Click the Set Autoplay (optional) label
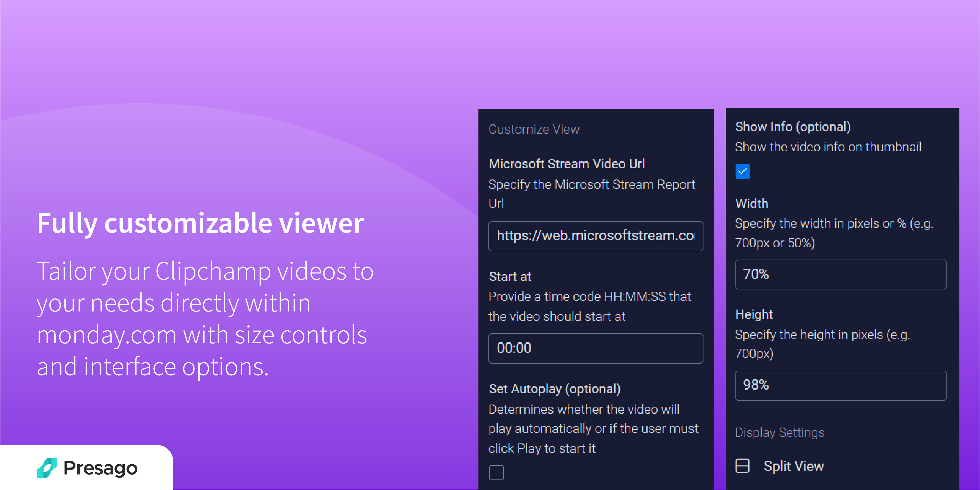The height and width of the screenshot is (490, 980). pyautogui.click(x=554, y=389)
